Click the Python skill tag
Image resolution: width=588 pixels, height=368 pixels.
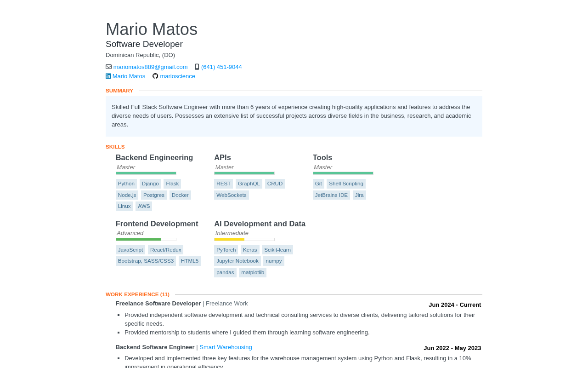[x=126, y=184]
